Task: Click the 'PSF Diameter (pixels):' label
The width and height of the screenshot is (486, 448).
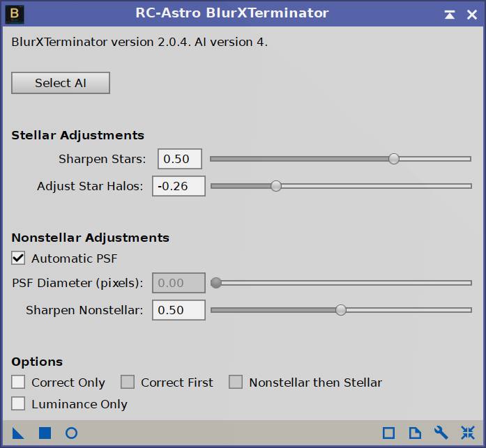Action: coord(77,283)
